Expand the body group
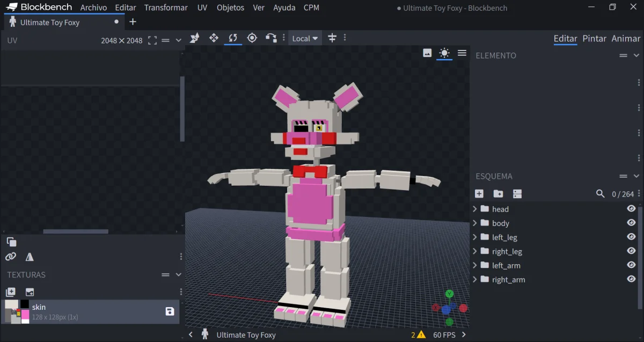 point(474,223)
